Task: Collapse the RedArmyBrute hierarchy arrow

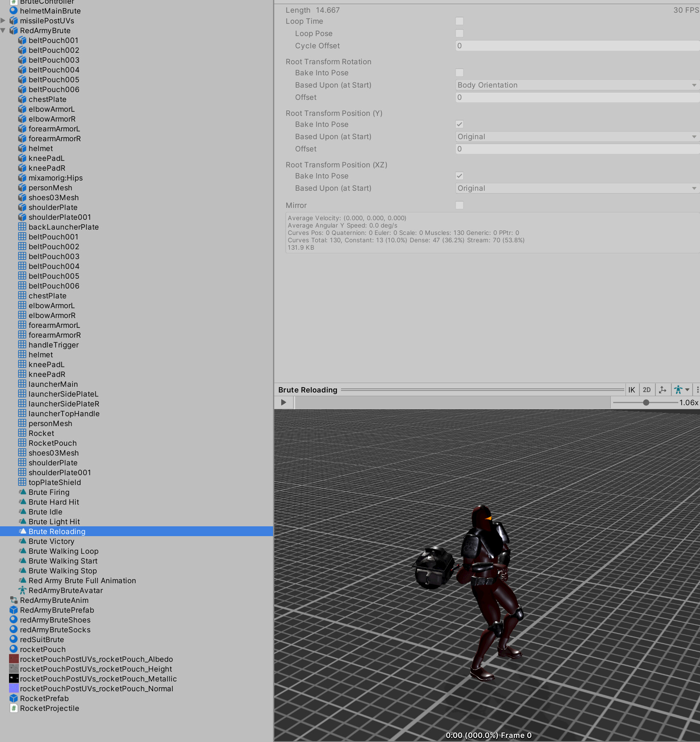Action: (x=3, y=30)
